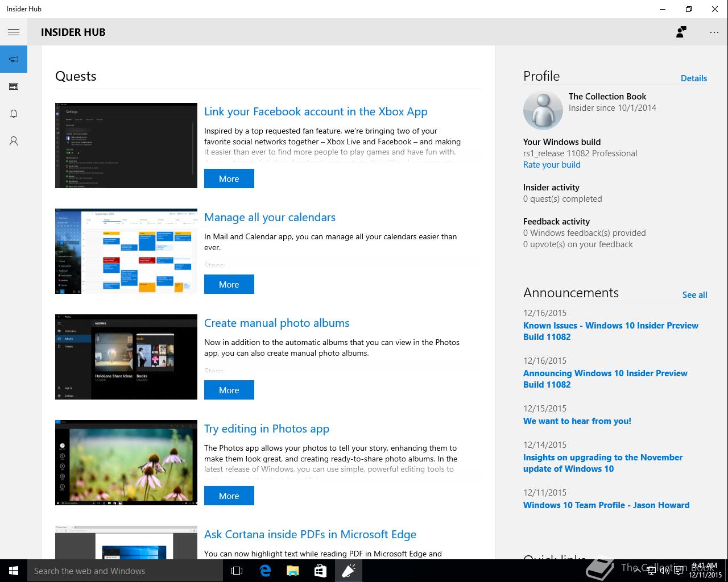Viewport: 728px width, 582px height.
Task: Click the photo albums quest thumbnail
Action: click(x=126, y=357)
